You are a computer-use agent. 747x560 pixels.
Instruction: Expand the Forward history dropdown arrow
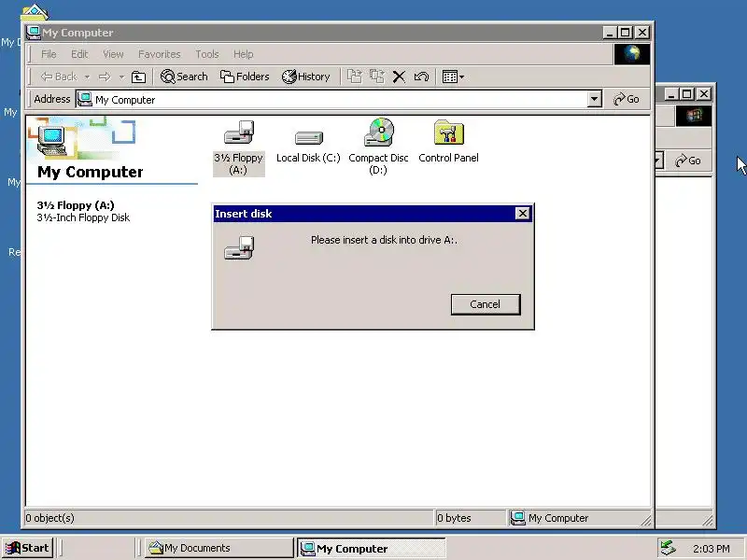121,77
